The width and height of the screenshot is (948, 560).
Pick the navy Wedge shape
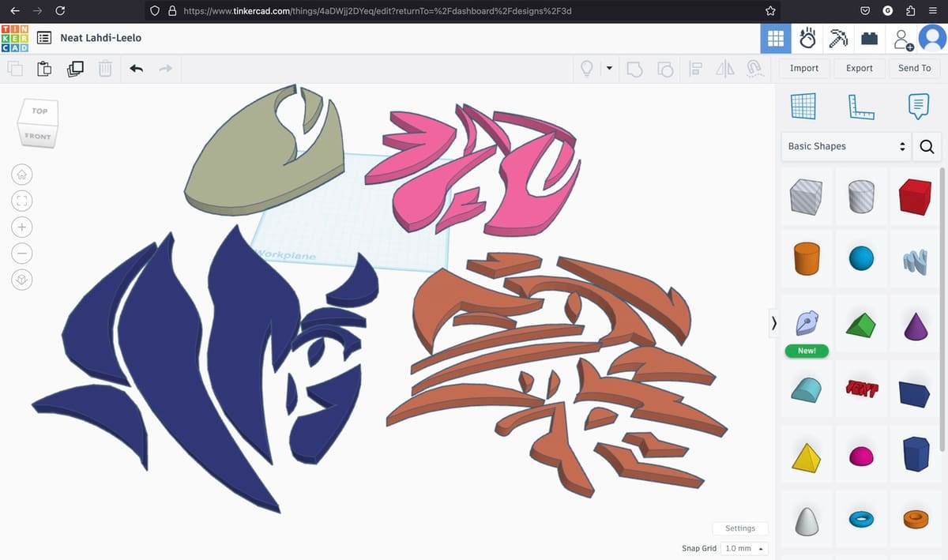click(915, 393)
